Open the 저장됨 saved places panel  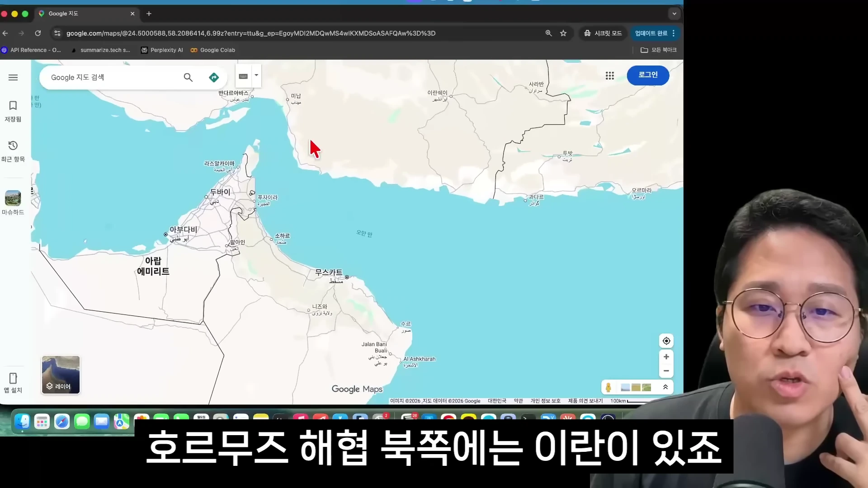coord(13,111)
